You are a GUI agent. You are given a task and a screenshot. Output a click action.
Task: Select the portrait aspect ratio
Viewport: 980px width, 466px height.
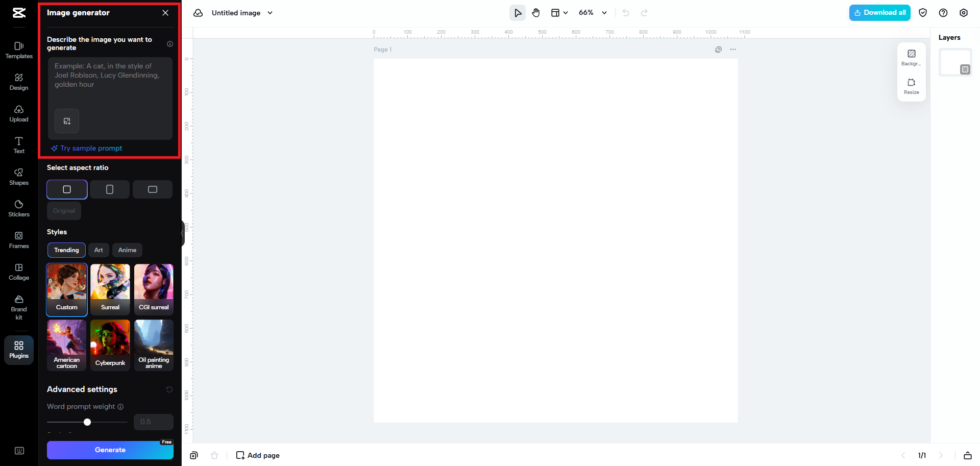(109, 189)
